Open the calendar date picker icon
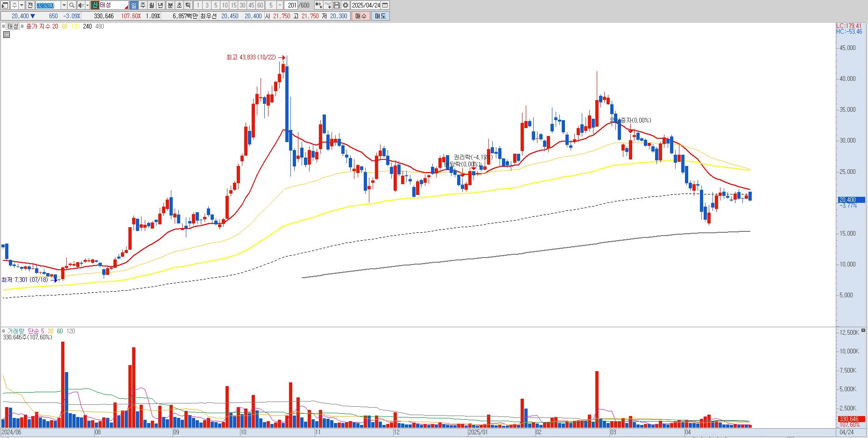868x438 pixels. (385, 5)
